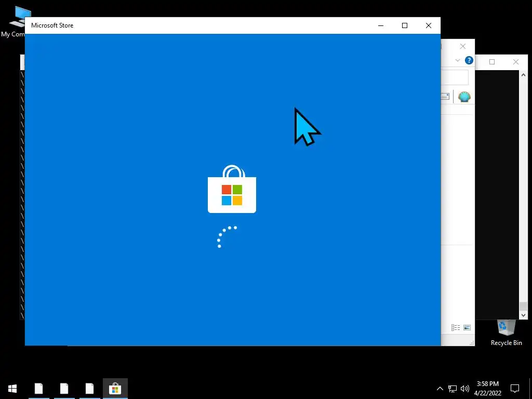Switch to details list view icon
532x399 pixels.
[456, 327]
